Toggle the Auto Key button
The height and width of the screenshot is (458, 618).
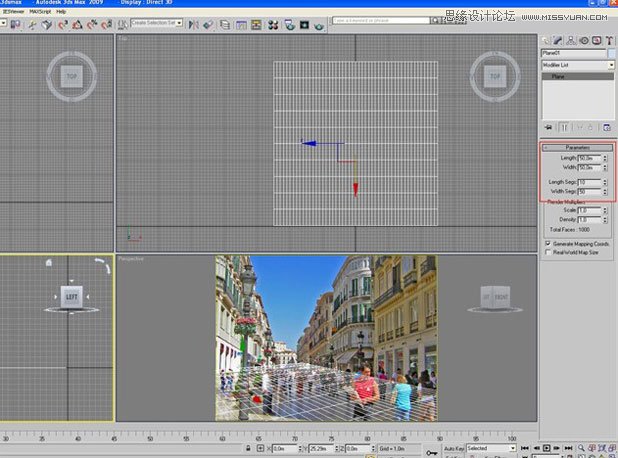454,449
